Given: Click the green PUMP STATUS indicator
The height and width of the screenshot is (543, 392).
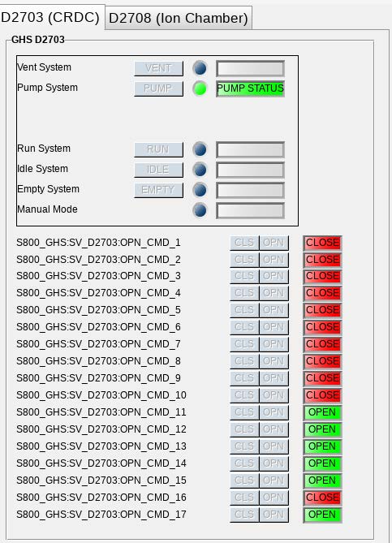Looking at the screenshot, I should (250, 88).
